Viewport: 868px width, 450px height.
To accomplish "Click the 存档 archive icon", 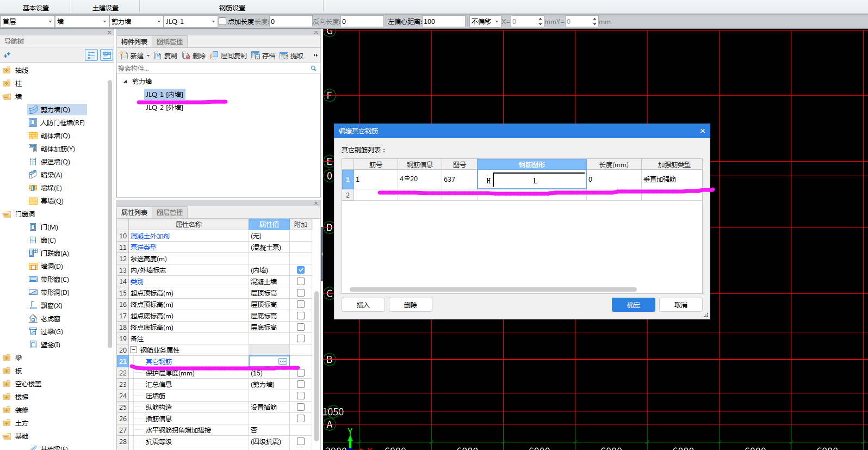I will 256,56.
